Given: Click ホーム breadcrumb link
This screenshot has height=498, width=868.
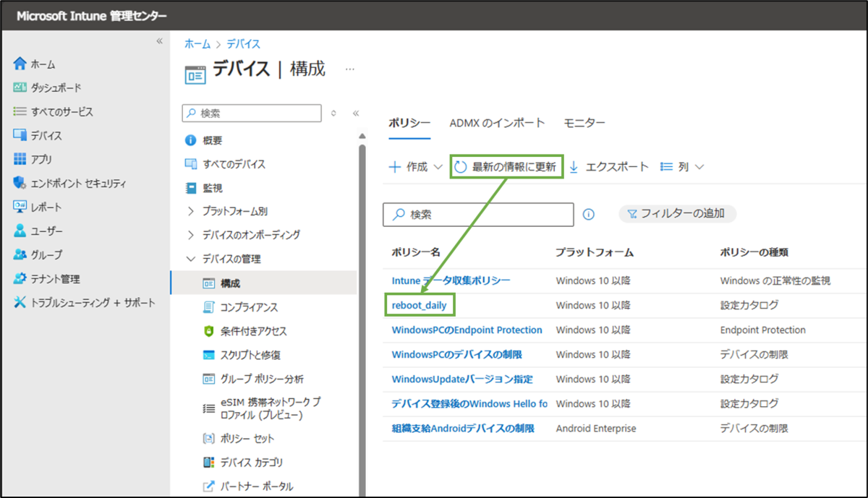Looking at the screenshot, I should (197, 44).
